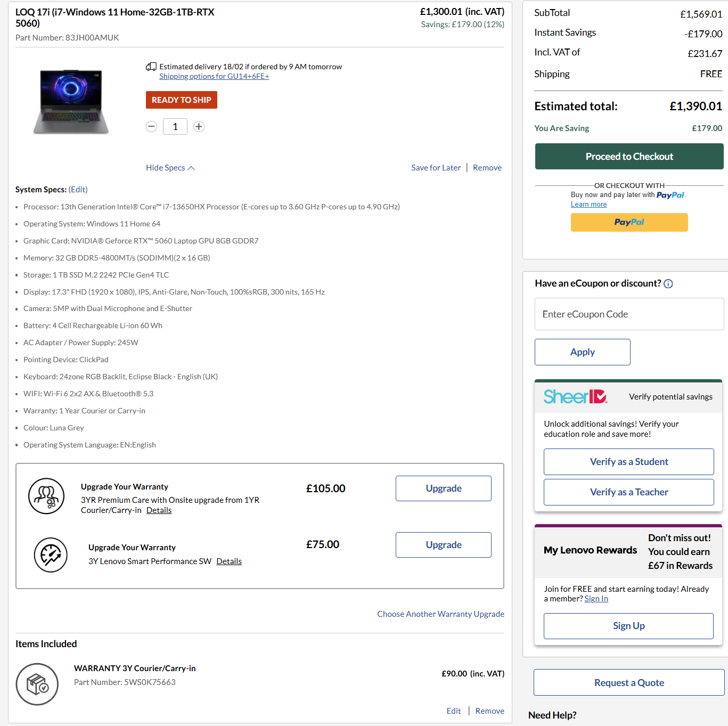728x726 pixels.
Task: Click the coupon info icon
Action: [668, 284]
